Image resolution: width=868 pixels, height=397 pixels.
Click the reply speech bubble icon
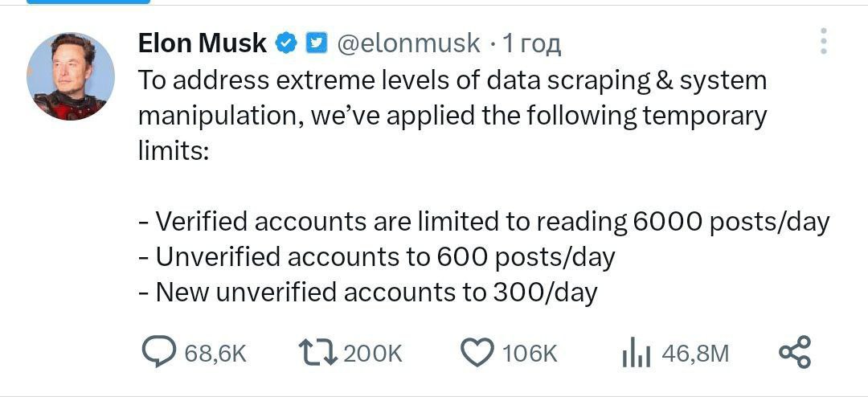pyautogui.click(x=159, y=352)
